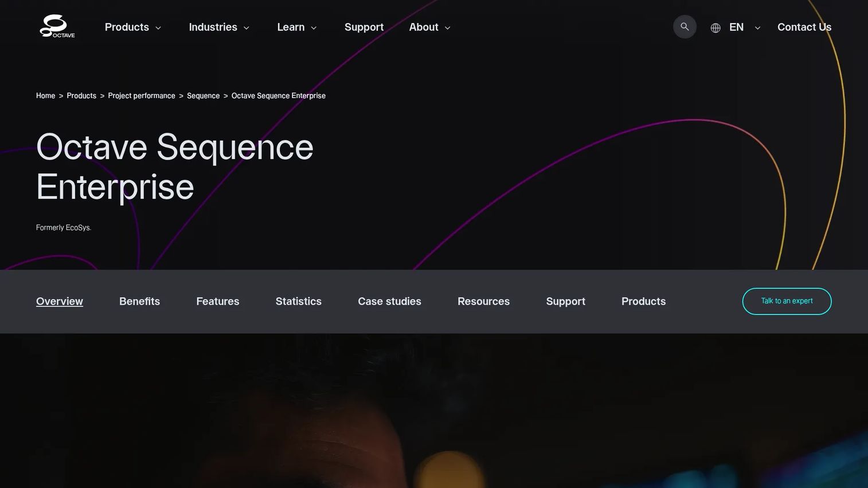This screenshot has width=868, height=488.
Task: Click the Octave logo
Action: (x=57, y=26)
